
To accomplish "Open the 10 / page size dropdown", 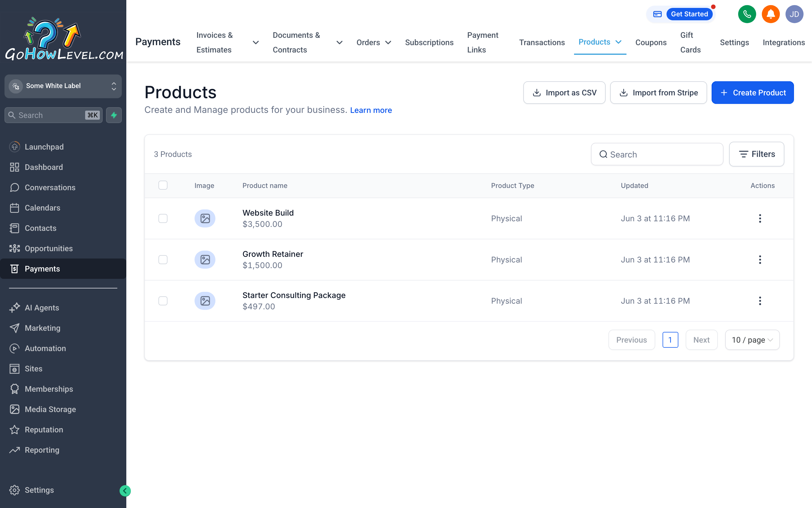I will click(752, 340).
